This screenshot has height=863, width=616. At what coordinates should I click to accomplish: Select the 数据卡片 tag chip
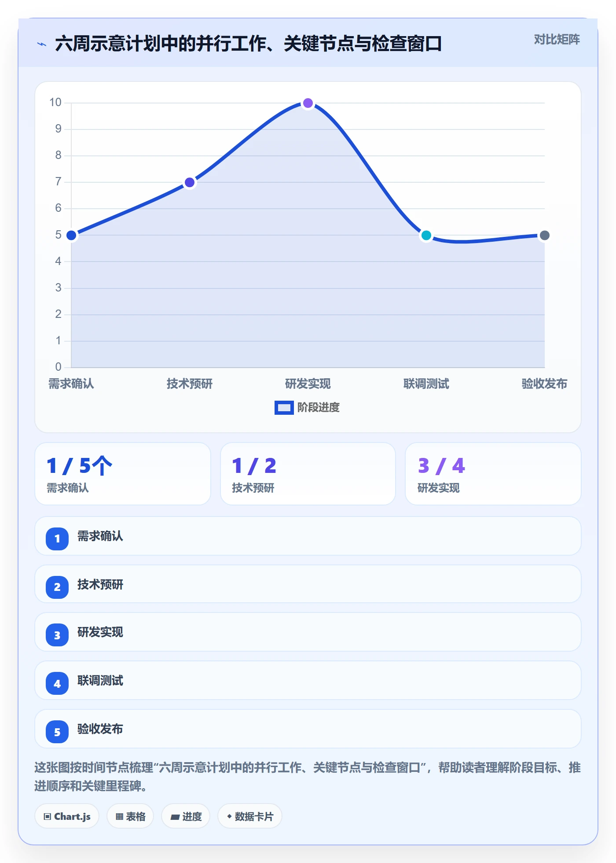pos(250,816)
